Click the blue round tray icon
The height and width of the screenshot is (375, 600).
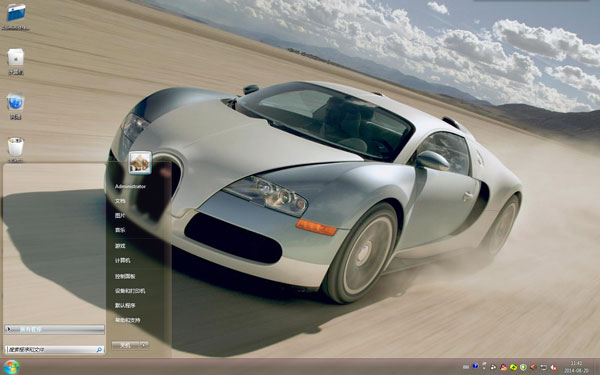tap(475, 366)
